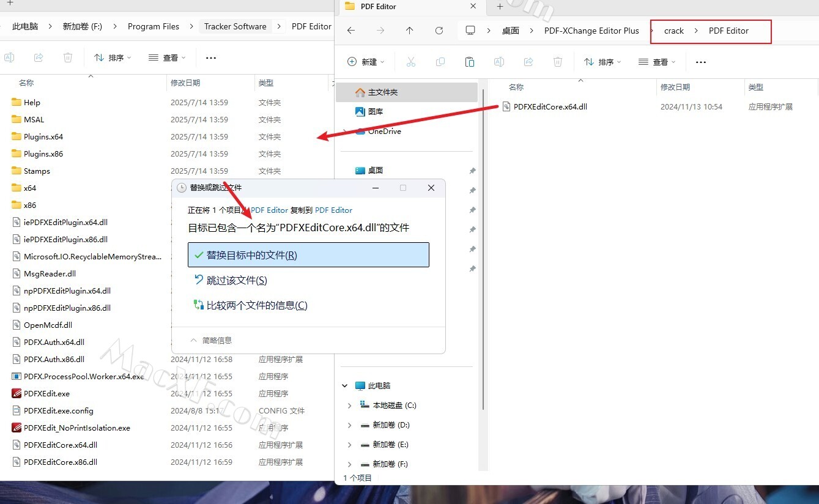Open the three-dots more menu in left window
The width and height of the screenshot is (819, 504).
pos(211,57)
